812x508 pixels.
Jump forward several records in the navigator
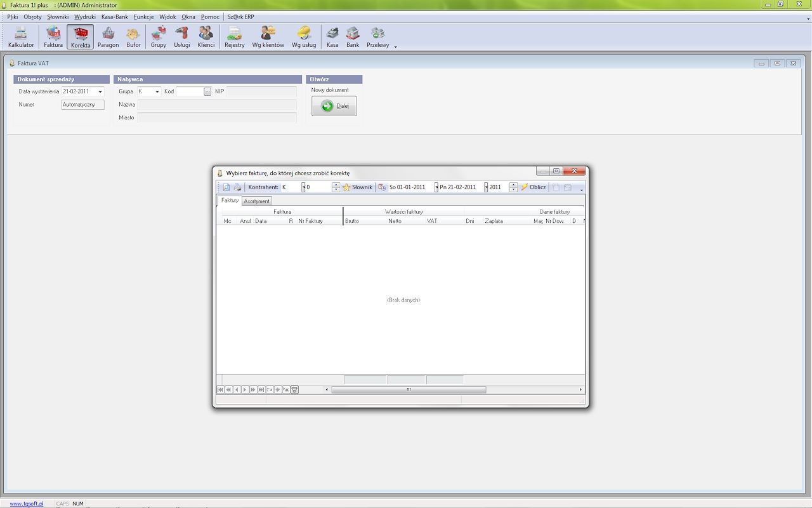[x=253, y=390]
